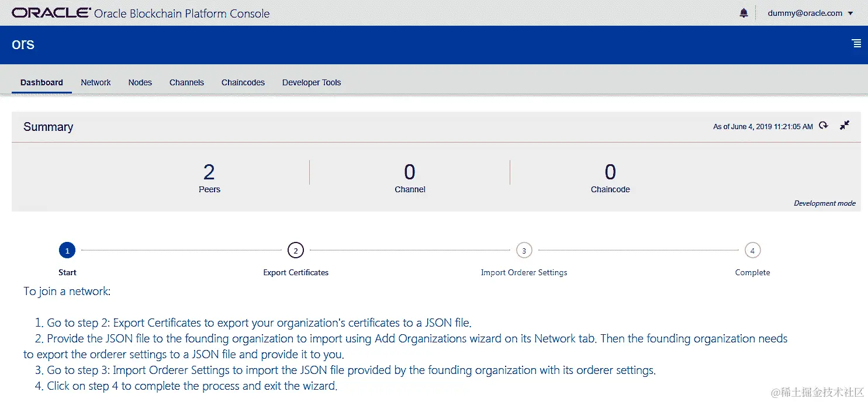Open the Nodes tab
Viewport: 868px width, 402px height.
[x=140, y=82]
